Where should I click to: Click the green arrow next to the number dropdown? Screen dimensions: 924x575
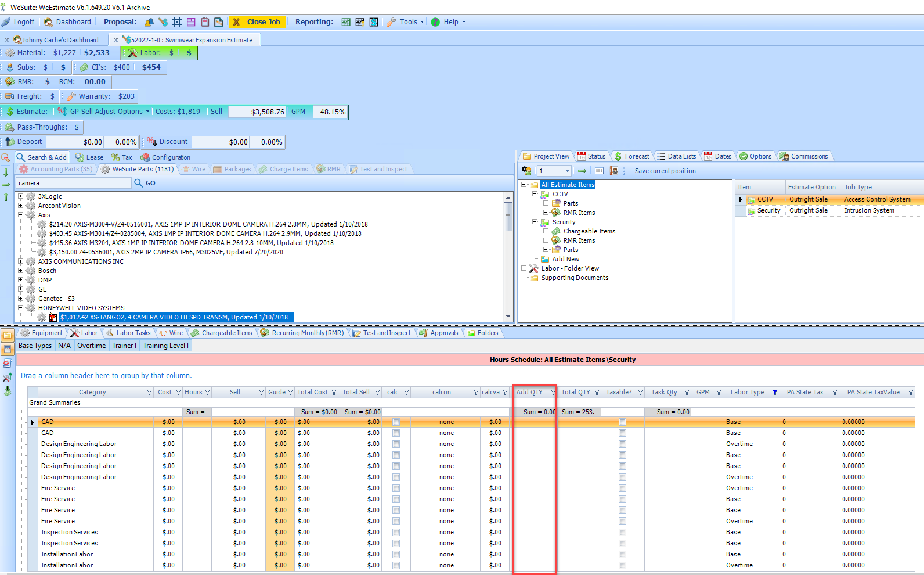[x=582, y=171]
